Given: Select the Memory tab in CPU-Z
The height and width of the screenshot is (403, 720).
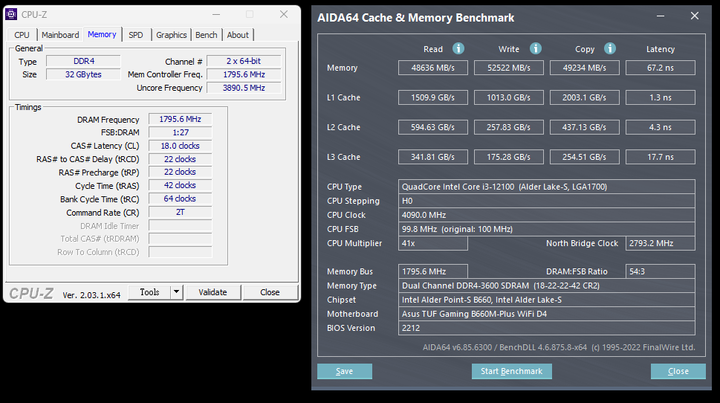Looking at the screenshot, I should point(102,34).
